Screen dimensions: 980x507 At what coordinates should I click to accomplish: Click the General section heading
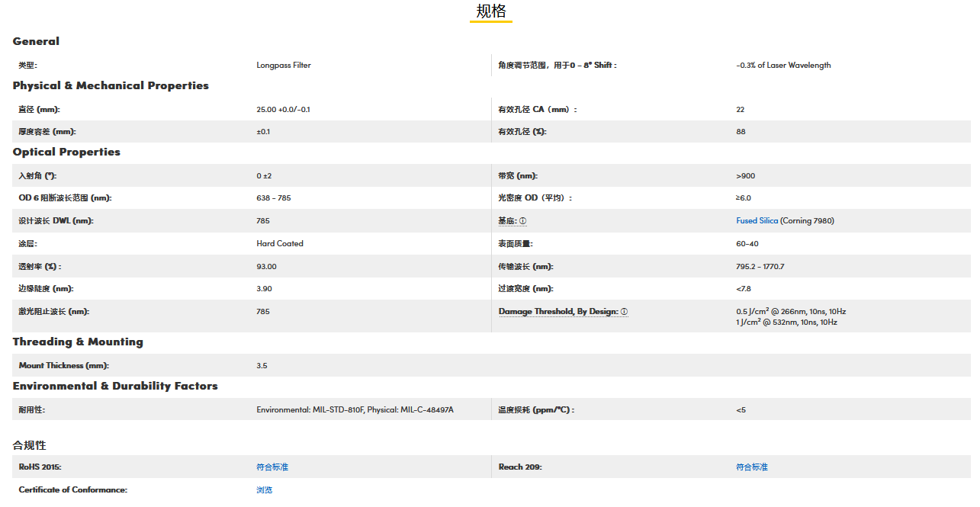click(x=36, y=41)
